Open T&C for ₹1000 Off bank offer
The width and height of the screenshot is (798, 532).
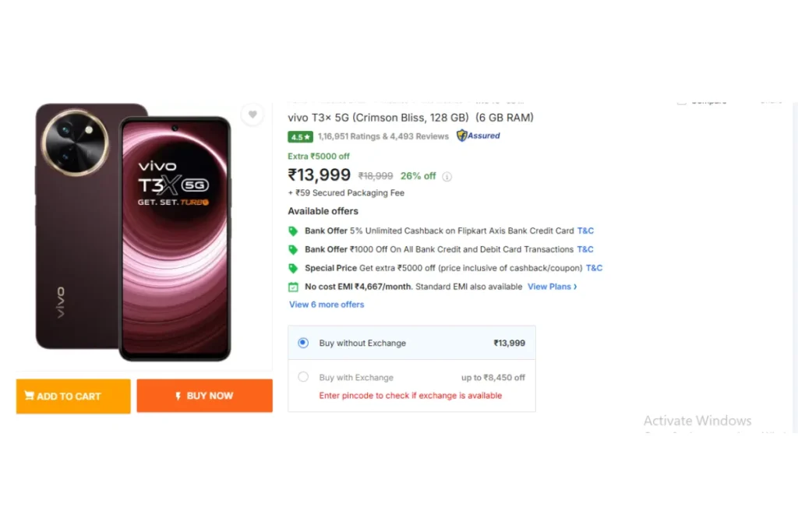tap(584, 250)
